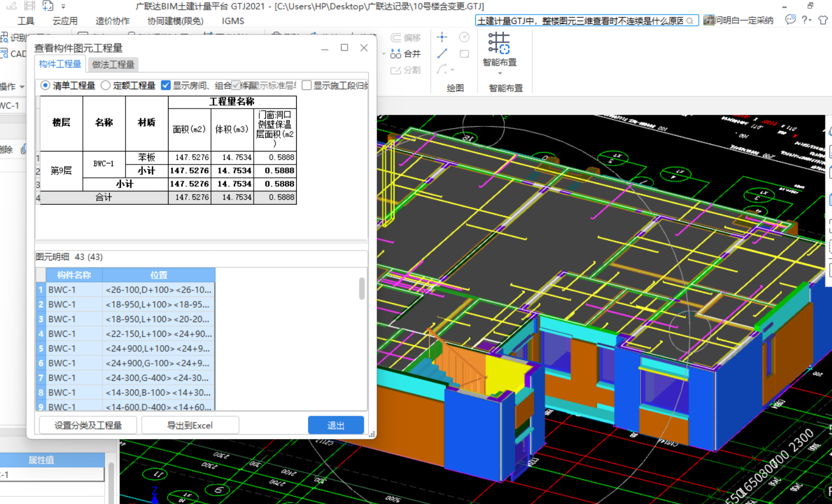Click the 分割 split tool

click(406, 70)
